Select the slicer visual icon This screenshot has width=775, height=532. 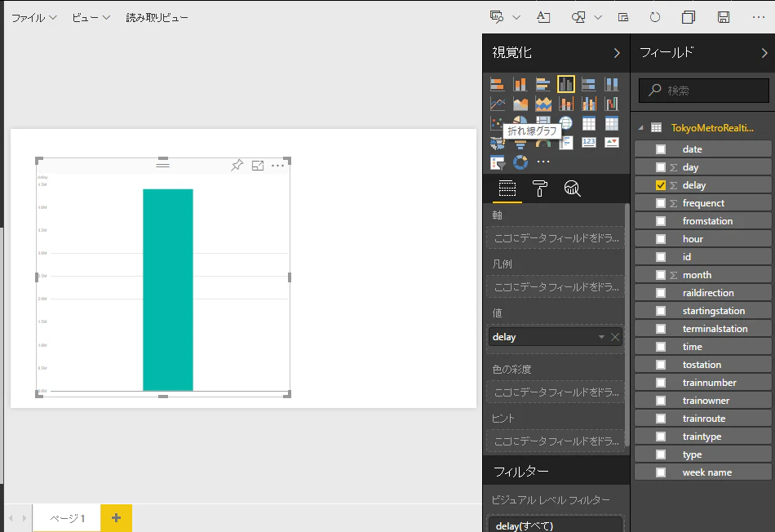coord(498,162)
